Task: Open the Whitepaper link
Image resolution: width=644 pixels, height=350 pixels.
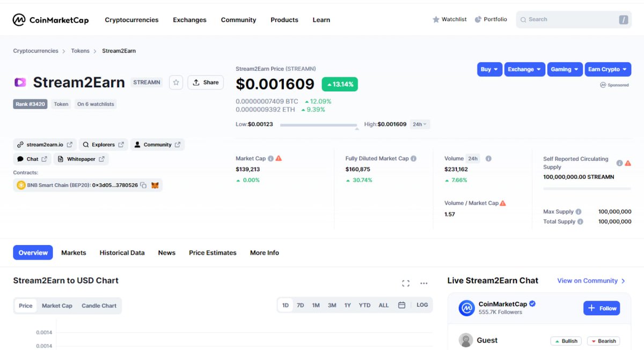Action: click(81, 159)
